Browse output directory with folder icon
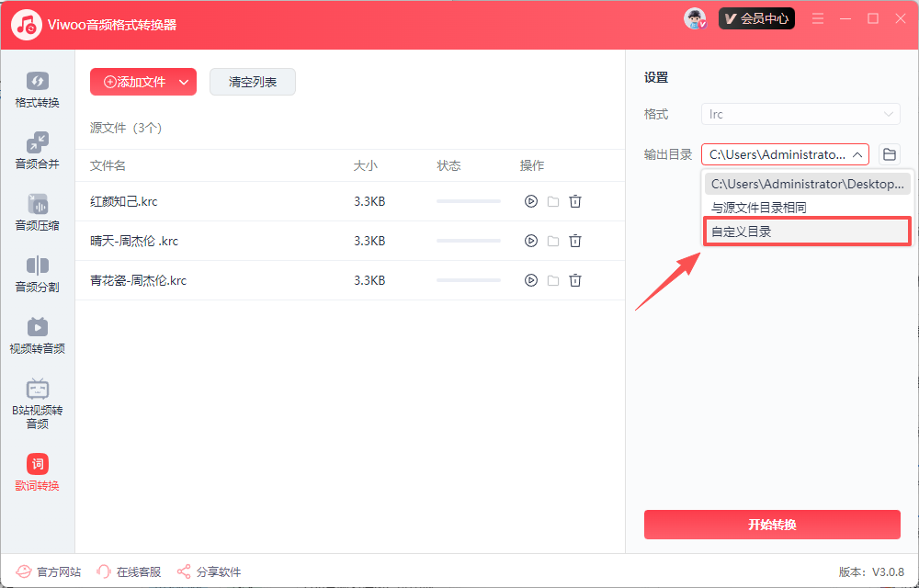The image size is (919, 588). pyautogui.click(x=889, y=154)
